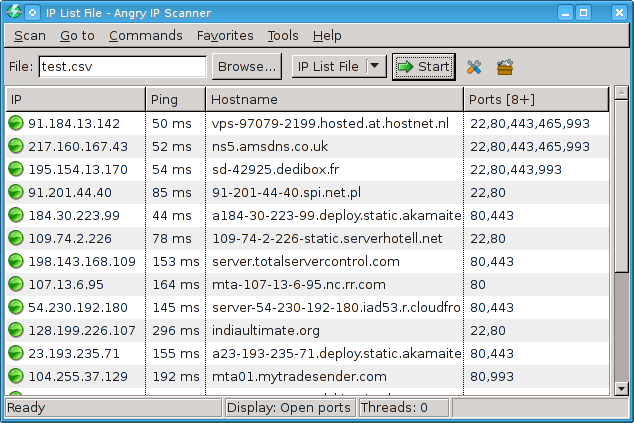Click green status icon for 23.193.235.71
This screenshot has height=423, width=634.
click(16, 353)
